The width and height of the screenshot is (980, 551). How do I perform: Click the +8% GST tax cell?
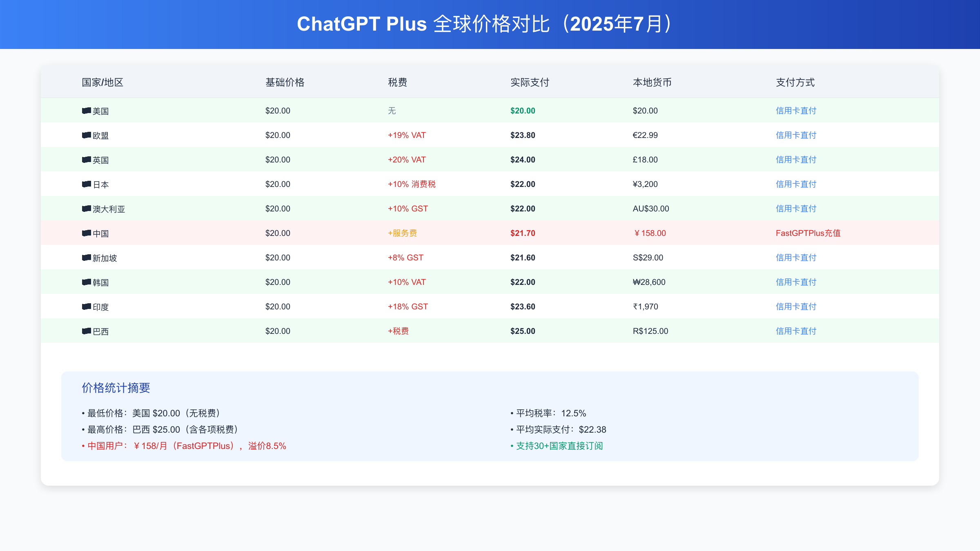(x=405, y=258)
